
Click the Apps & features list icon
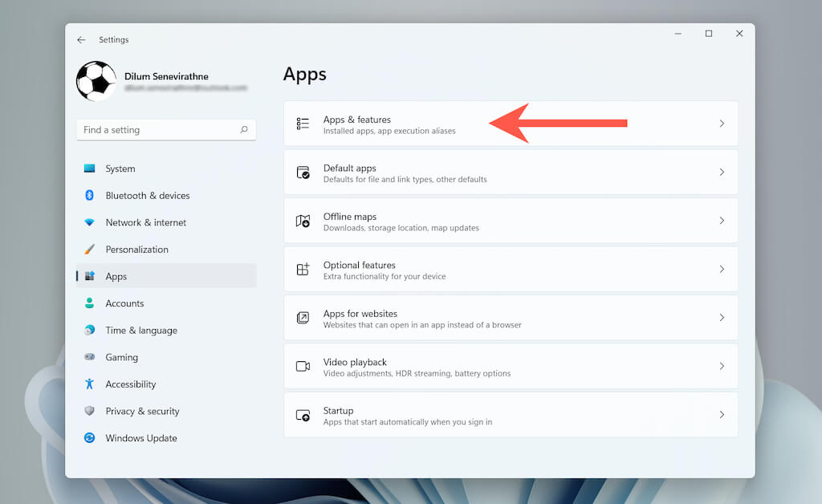(303, 124)
